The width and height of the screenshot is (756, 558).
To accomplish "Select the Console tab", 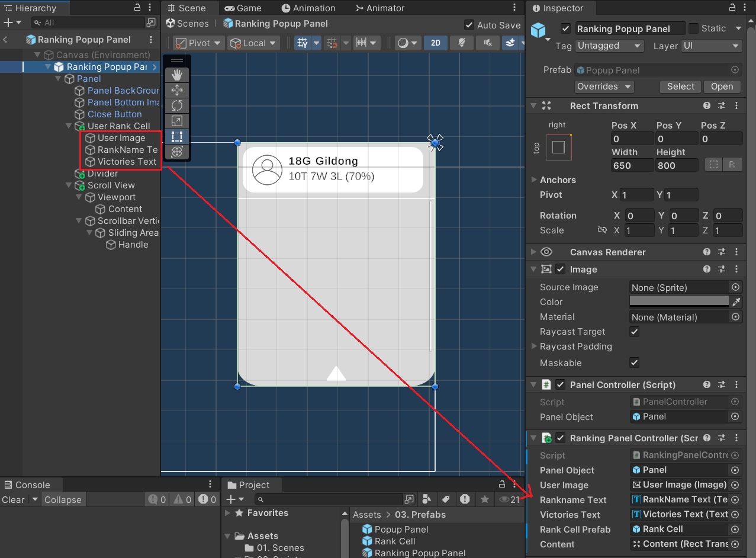I will [x=27, y=485].
